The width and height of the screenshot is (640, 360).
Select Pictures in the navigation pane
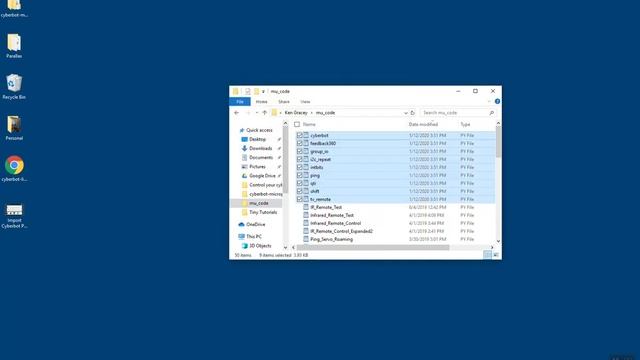point(257,167)
